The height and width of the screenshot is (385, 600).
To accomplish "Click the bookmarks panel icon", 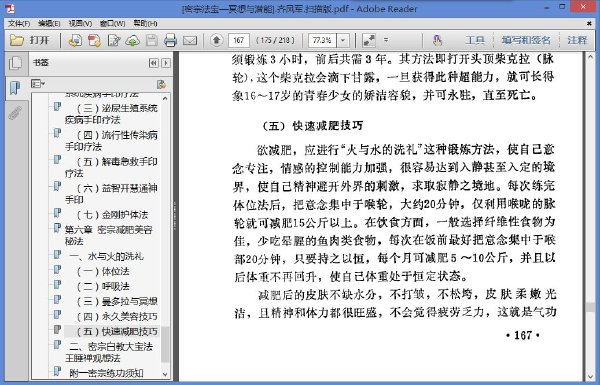I will click(x=15, y=88).
